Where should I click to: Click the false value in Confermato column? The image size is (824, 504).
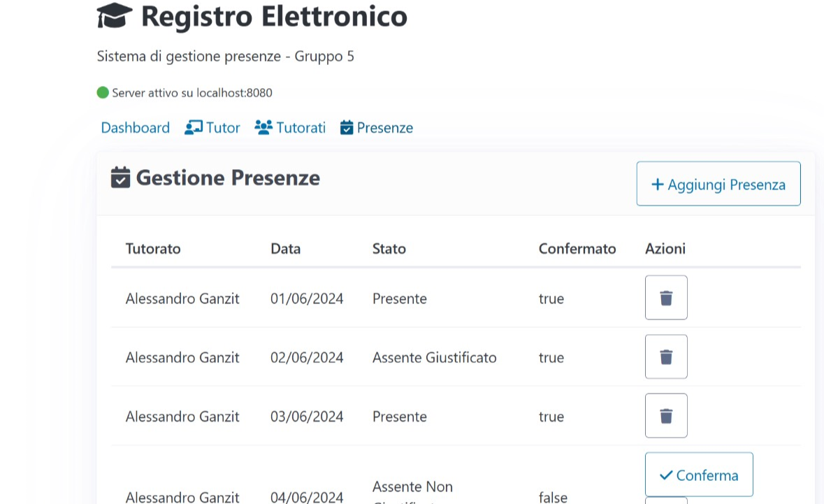click(553, 497)
